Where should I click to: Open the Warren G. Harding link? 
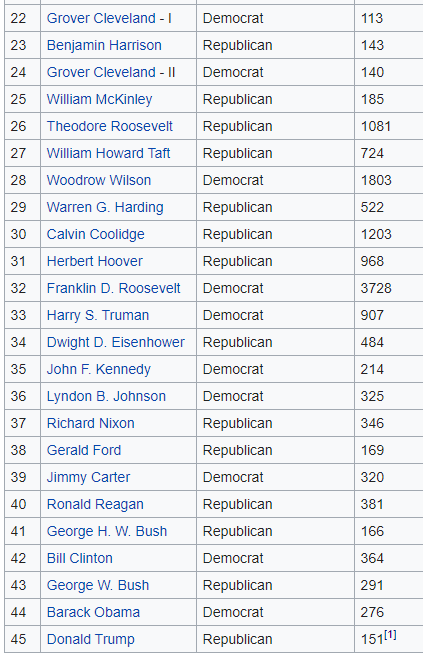[105, 207]
